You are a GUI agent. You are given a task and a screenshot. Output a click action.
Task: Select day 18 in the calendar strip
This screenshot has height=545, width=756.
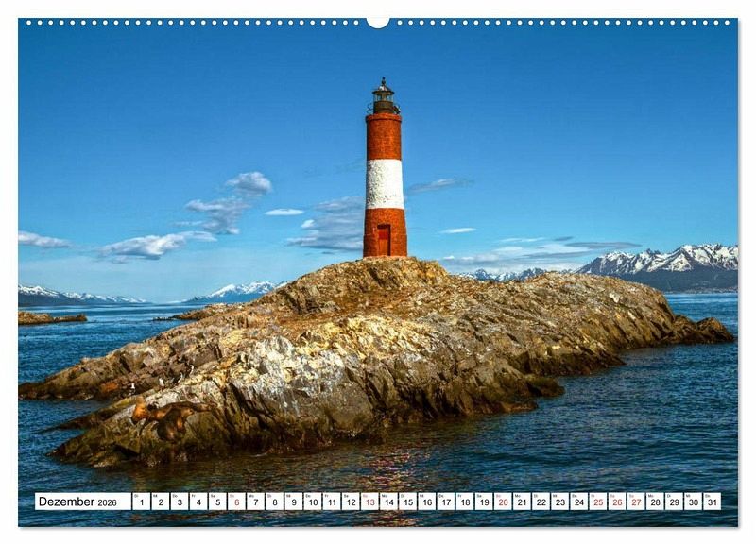click(465, 502)
